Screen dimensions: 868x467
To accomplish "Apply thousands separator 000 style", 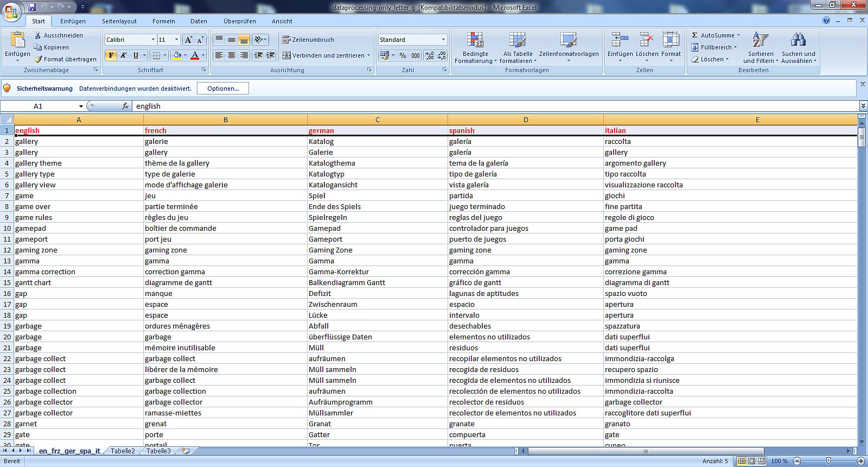I will coord(415,55).
